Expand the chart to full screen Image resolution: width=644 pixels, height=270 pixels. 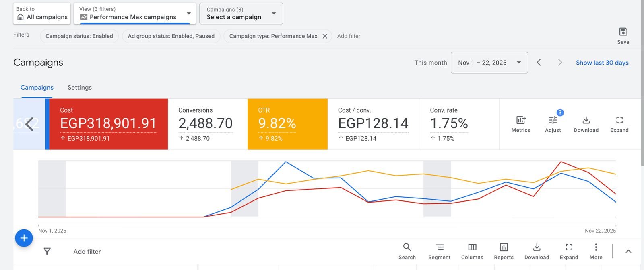(x=619, y=124)
